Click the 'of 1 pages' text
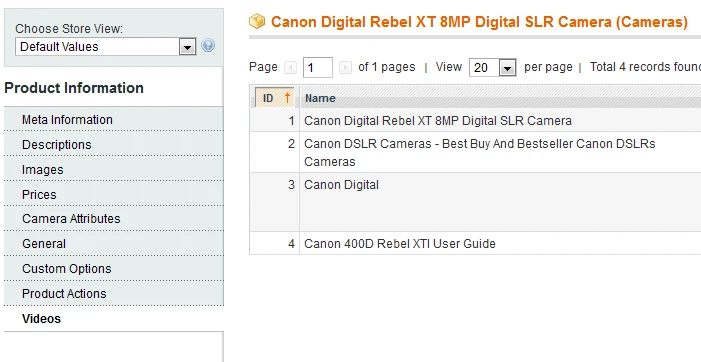The width and height of the screenshot is (701, 362). click(387, 67)
